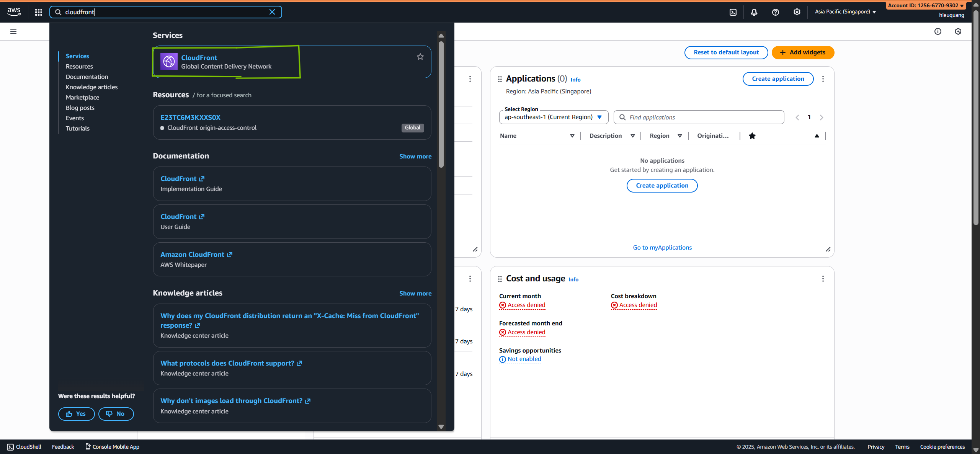Image resolution: width=980 pixels, height=454 pixels.
Task: Click Add widgets button
Action: pyautogui.click(x=803, y=52)
